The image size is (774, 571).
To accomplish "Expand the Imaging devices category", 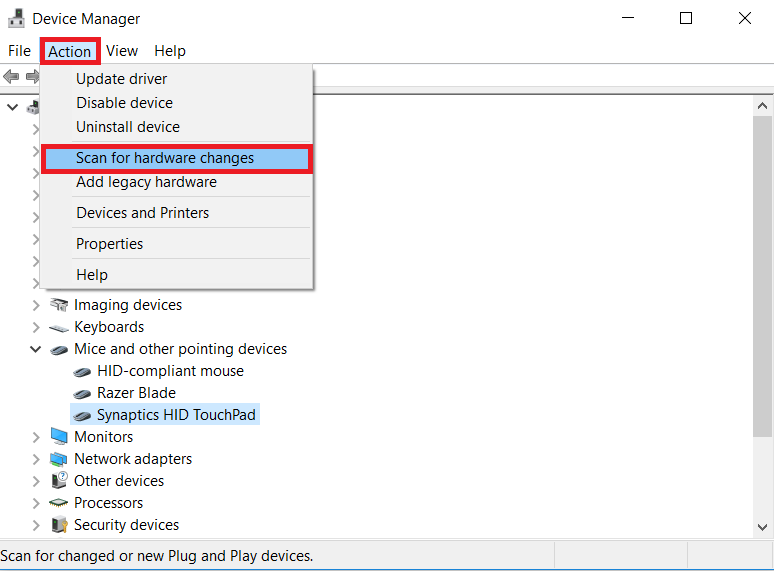I will click(36, 305).
